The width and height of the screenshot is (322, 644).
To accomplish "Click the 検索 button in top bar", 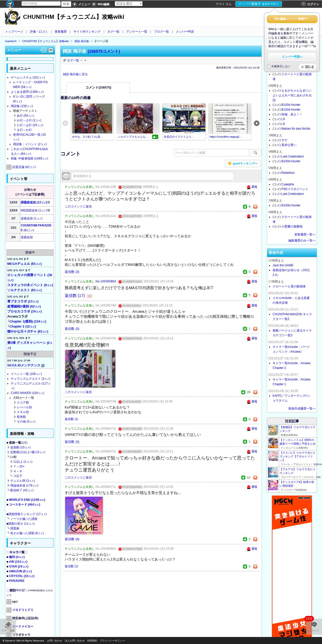I will pos(66,4).
